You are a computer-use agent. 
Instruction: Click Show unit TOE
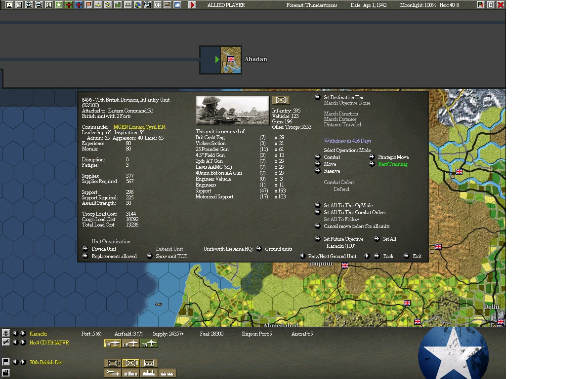click(x=150, y=256)
